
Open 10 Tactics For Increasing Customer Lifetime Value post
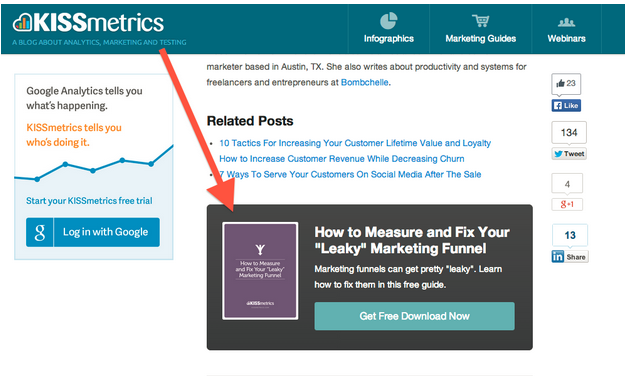click(355, 143)
